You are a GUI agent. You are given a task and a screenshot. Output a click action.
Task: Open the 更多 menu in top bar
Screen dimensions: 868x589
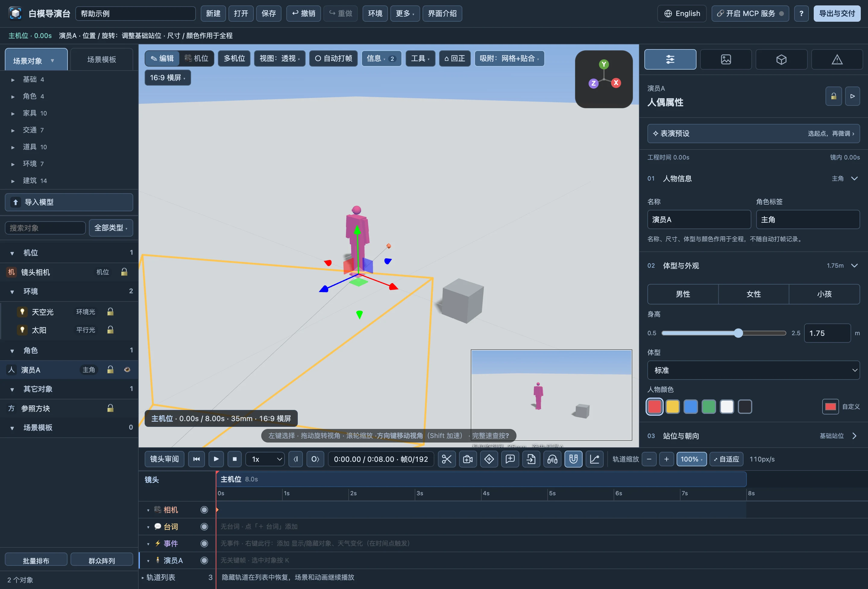(x=405, y=14)
